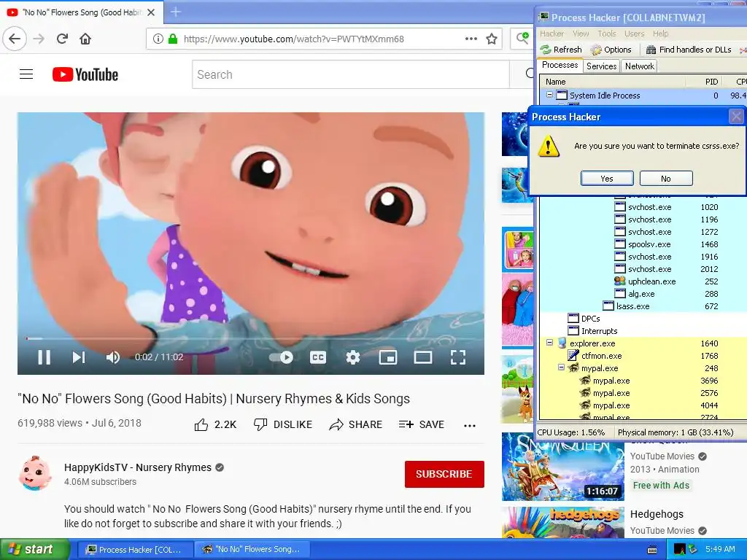
Task: Enter fullscreen mode icon
Action: tap(458, 357)
